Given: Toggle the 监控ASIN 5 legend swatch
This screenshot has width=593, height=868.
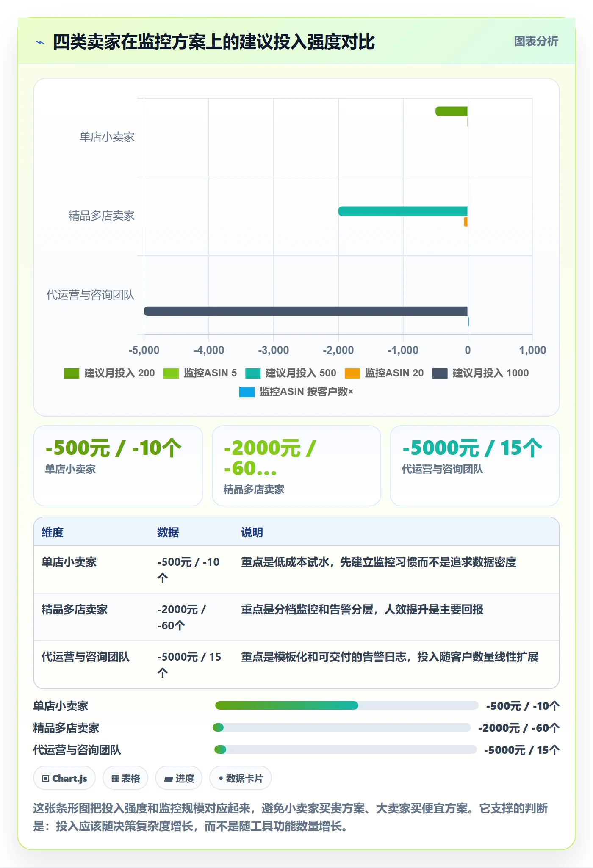Looking at the screenshot, I should (171, 373).
